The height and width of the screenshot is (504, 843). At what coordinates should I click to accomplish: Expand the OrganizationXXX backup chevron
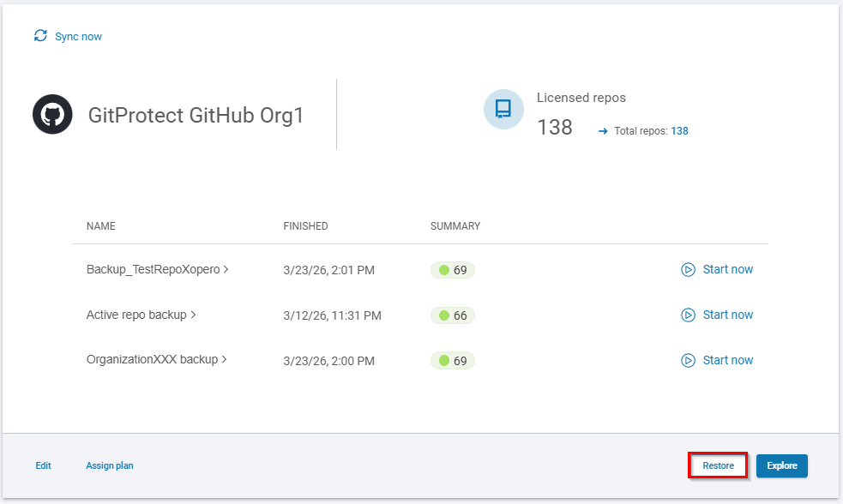(225, 360)
